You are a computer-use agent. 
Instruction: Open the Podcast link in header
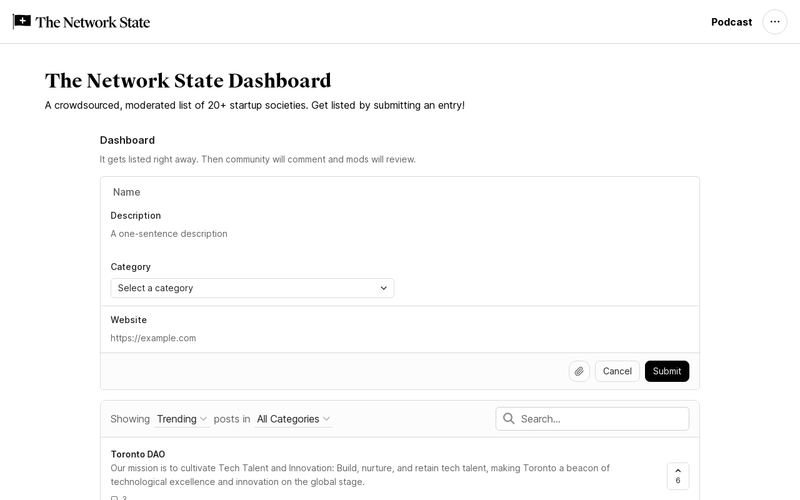coord(731,22)
